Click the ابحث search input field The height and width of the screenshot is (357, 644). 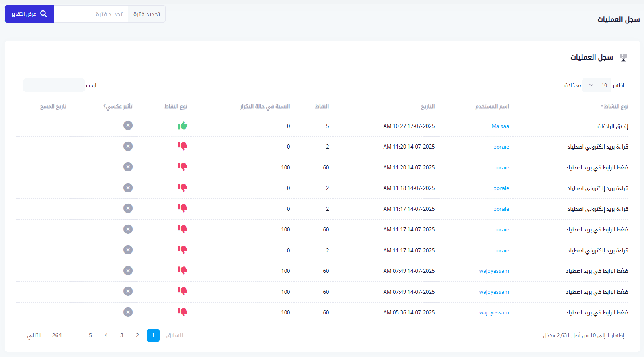click(53, 85)
